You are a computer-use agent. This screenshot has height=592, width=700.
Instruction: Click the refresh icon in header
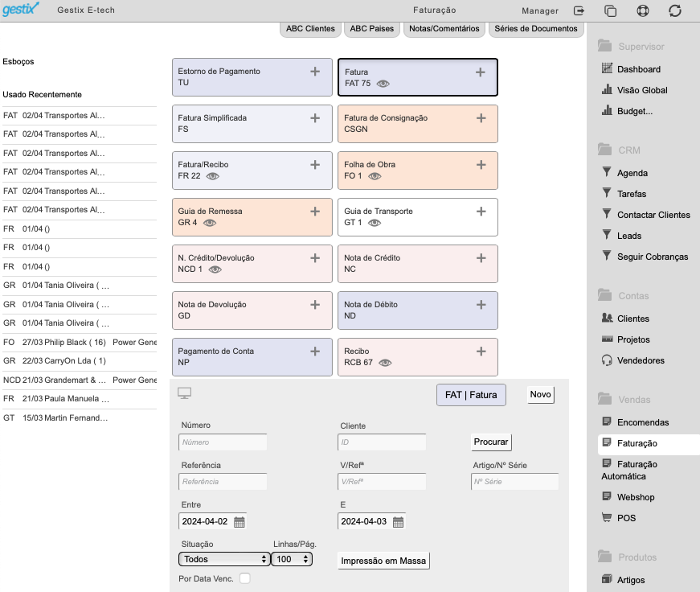[675, 10]
